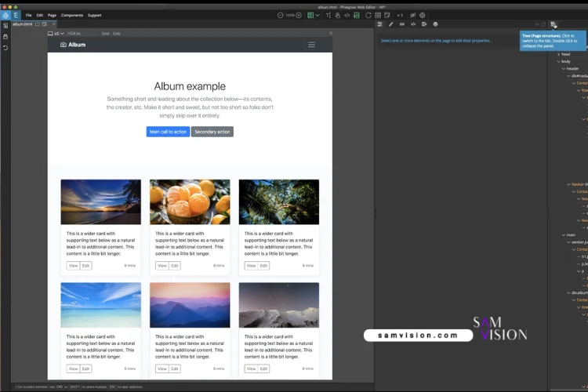Click the page preview window icon

pyautogui.click(x=387, y=16)
